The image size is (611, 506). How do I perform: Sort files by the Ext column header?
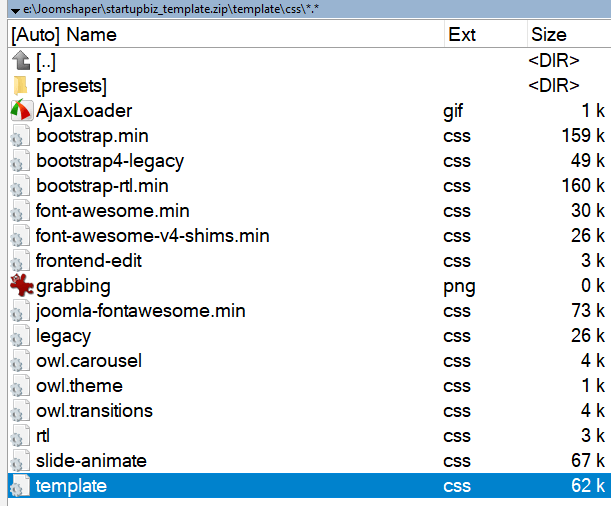click(x=462, y=35)
